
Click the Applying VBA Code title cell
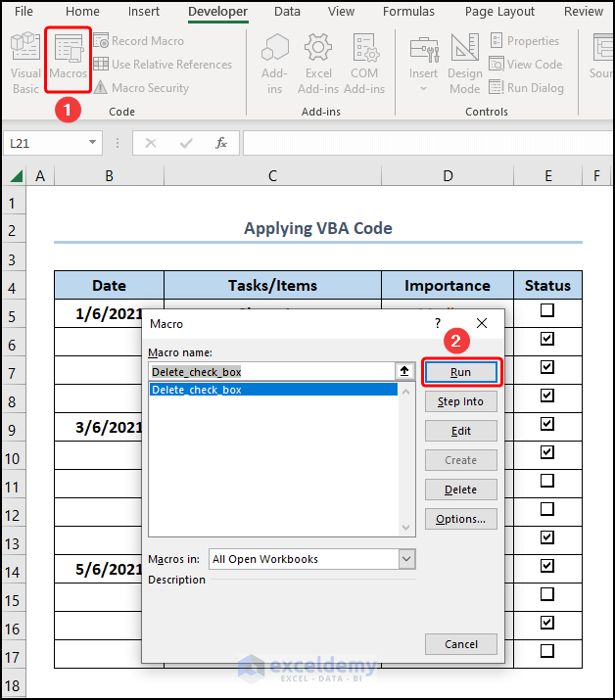318,228
